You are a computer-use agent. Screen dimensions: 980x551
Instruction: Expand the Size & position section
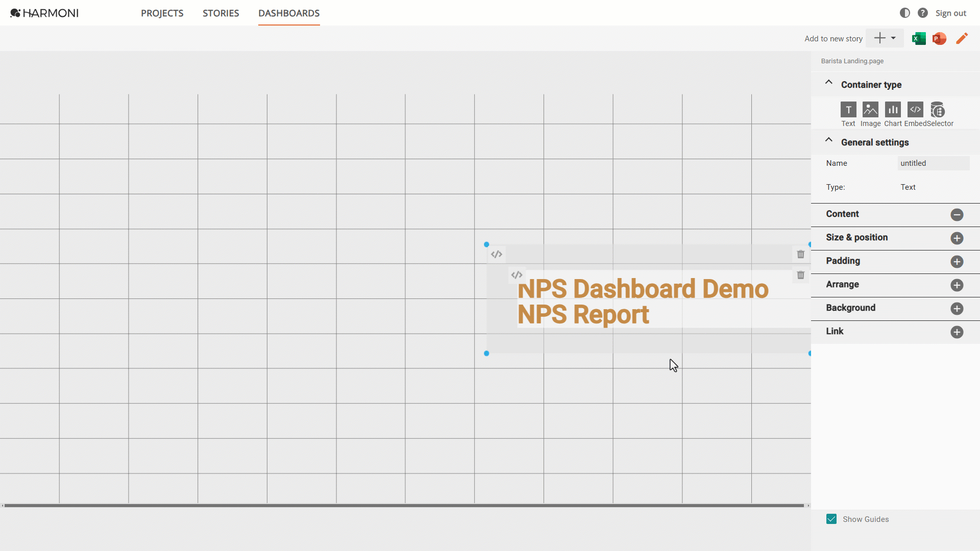pos(957,238)
